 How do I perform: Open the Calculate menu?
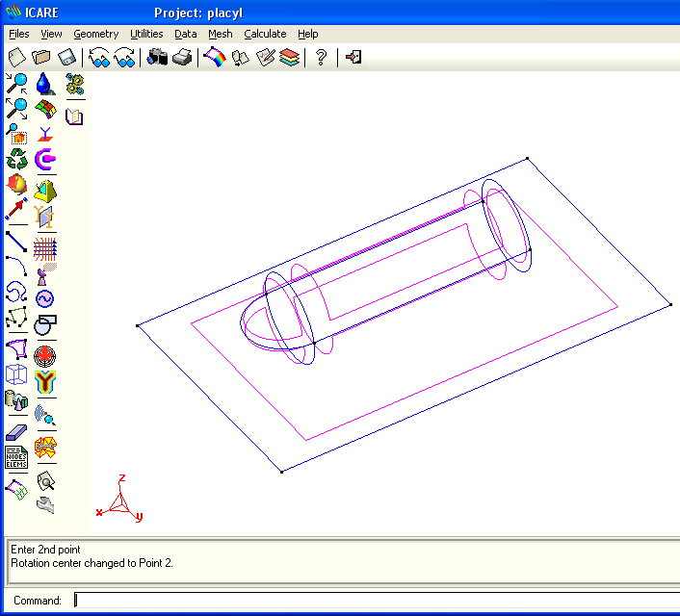(x=265, y=34)
